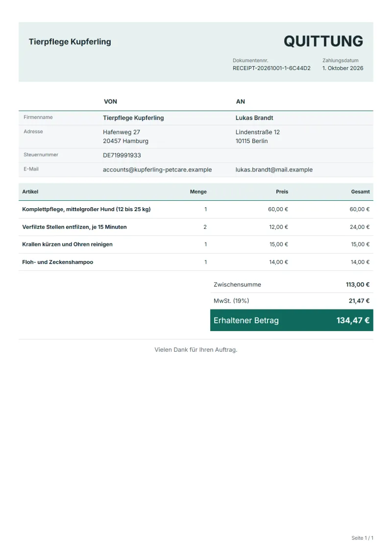Click the Zwischensumme label
The width and height of the screenshot is (392, 554).
(237, 285)
